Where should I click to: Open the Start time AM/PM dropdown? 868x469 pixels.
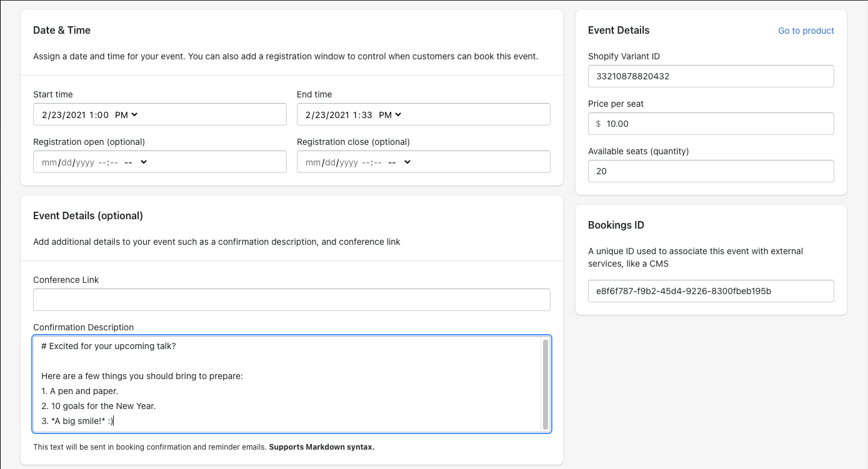pyautogui.click(x=127, y=115)
